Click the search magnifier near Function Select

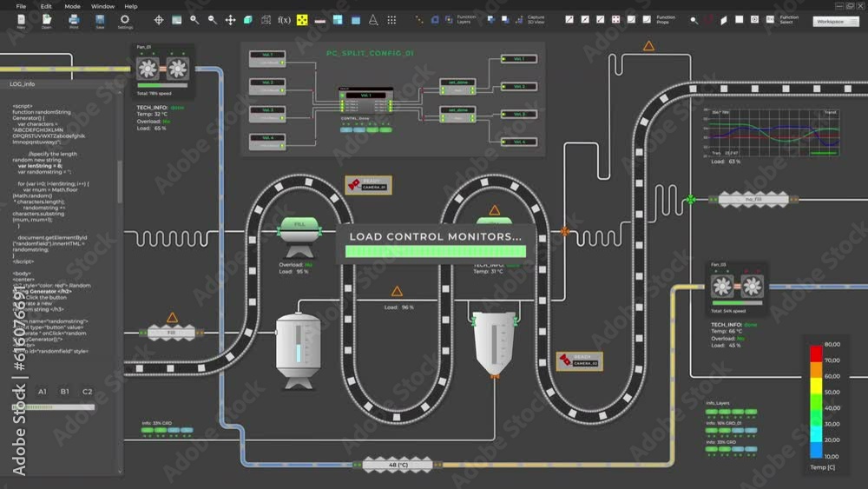[x=693, y=20]
